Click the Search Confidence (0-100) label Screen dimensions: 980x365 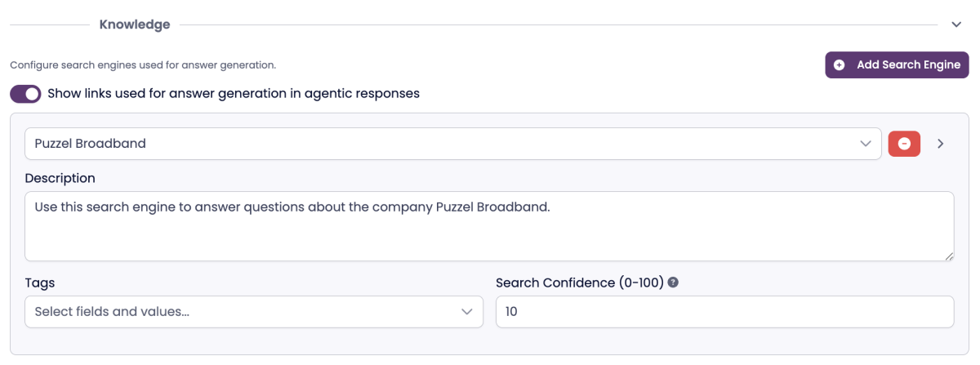tap(579, 283)
